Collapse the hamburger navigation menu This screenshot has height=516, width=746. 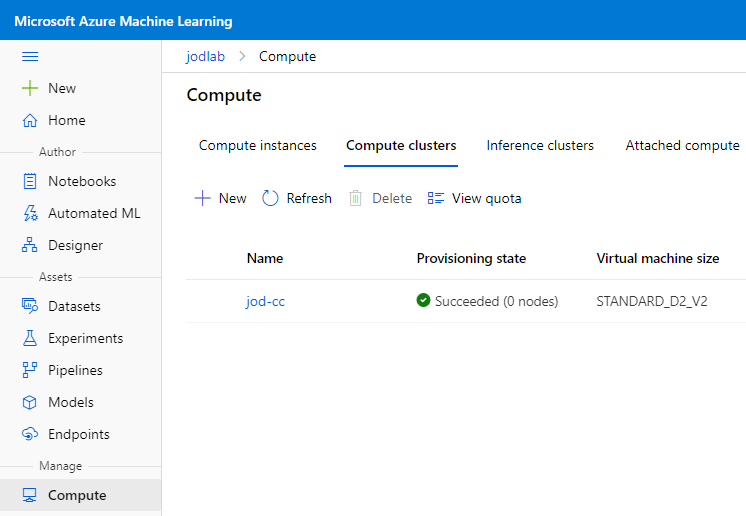[30, 57]
